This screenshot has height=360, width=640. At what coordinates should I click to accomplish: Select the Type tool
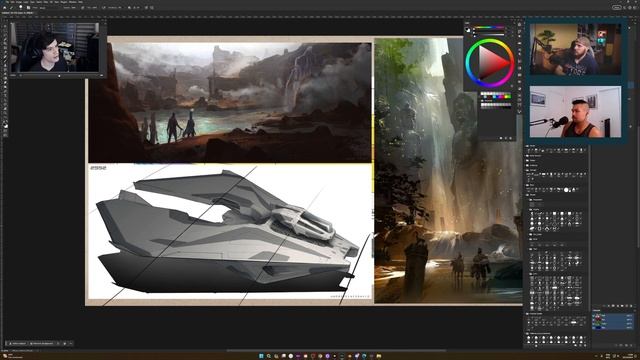pyautogui.click(x=5, y=96)
